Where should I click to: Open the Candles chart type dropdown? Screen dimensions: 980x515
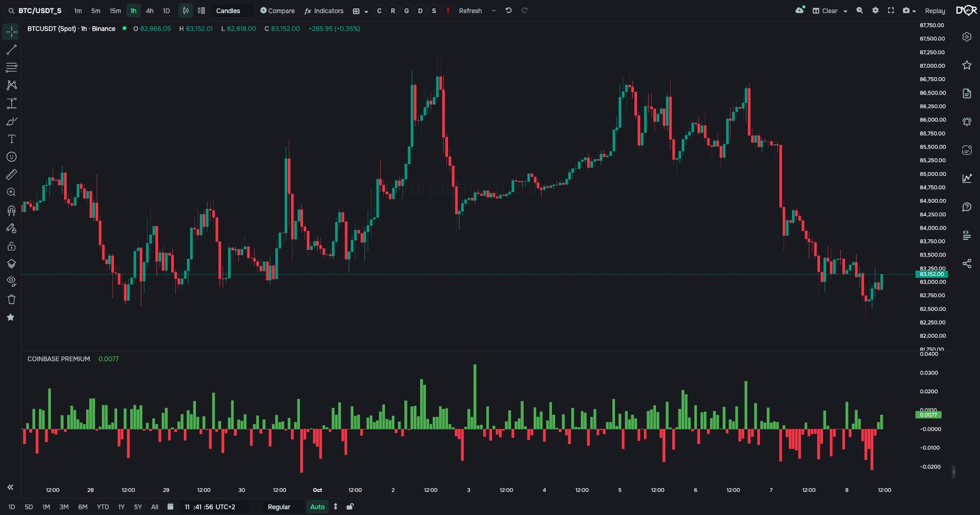232,10
